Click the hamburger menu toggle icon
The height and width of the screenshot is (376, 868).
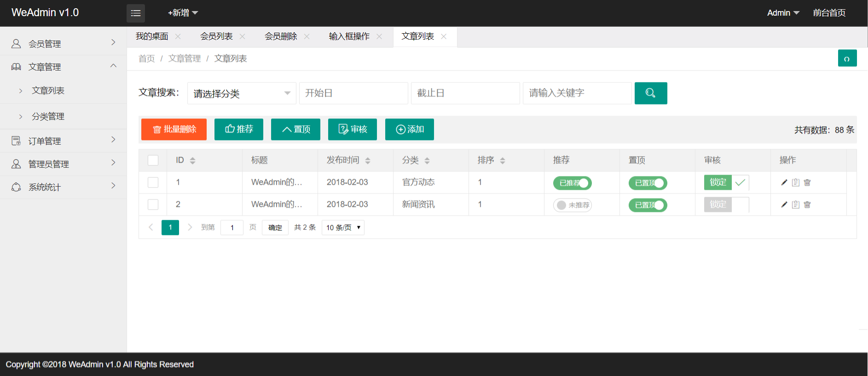[x=135, y=13]
